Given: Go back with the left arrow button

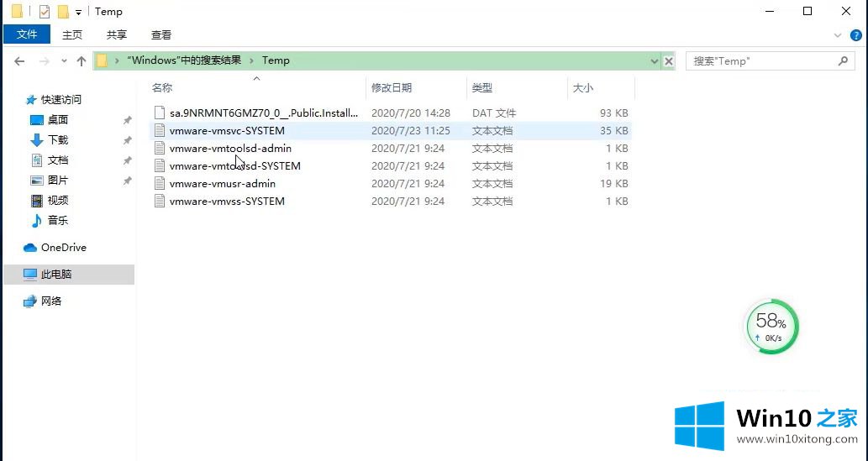Looking at the screenshot, I should [x=19, y=61].
